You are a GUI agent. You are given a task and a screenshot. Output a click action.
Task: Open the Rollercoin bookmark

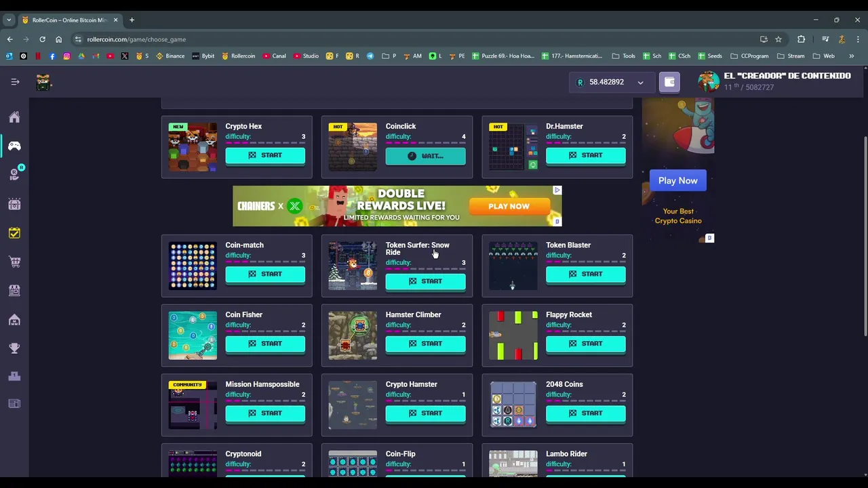tap(238, 56)
